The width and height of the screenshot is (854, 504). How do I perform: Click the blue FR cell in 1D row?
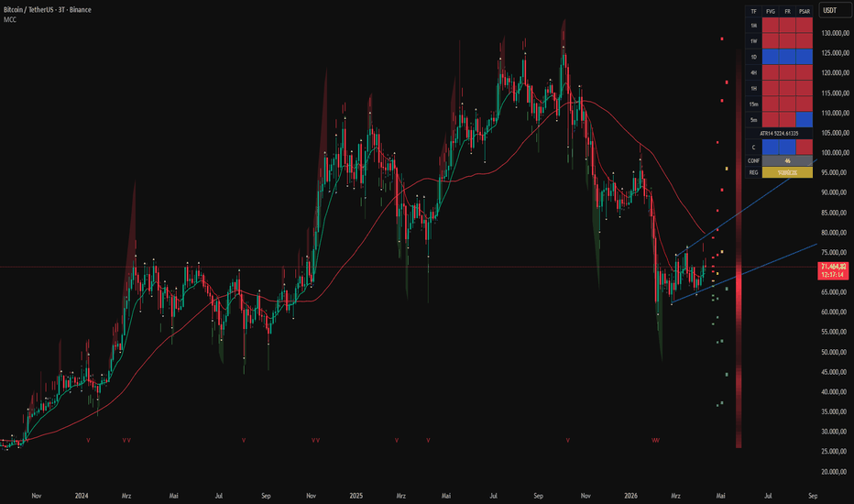tap(787, 57)
